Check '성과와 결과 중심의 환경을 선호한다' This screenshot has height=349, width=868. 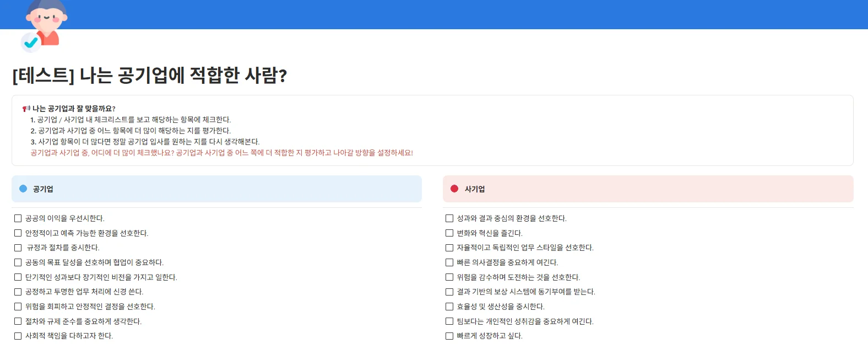point(449,218)
